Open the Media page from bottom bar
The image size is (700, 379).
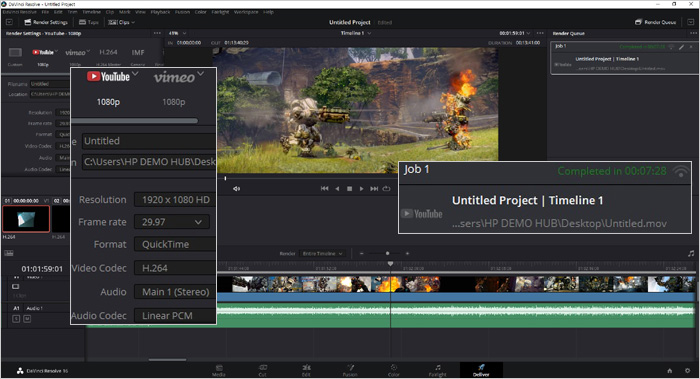coord(219,371)
